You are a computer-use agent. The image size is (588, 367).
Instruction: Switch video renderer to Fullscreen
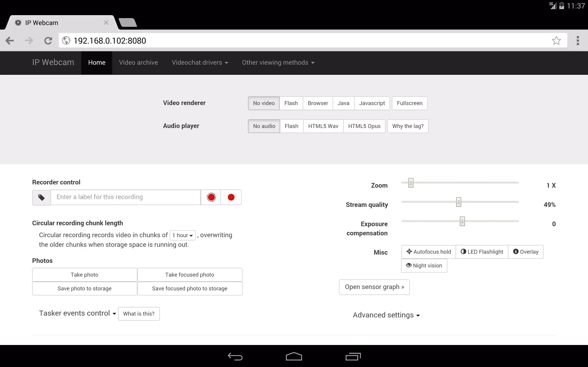coord(409,103)
